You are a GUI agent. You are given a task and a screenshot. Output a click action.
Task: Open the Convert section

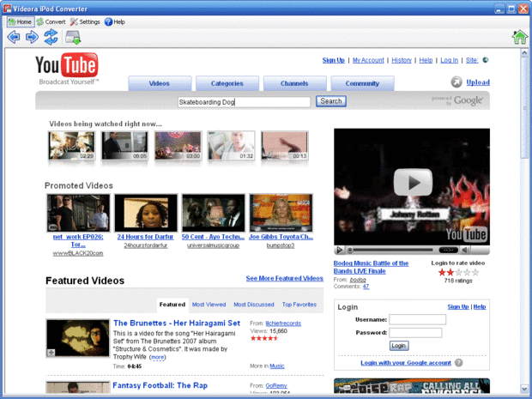[51, 22]
